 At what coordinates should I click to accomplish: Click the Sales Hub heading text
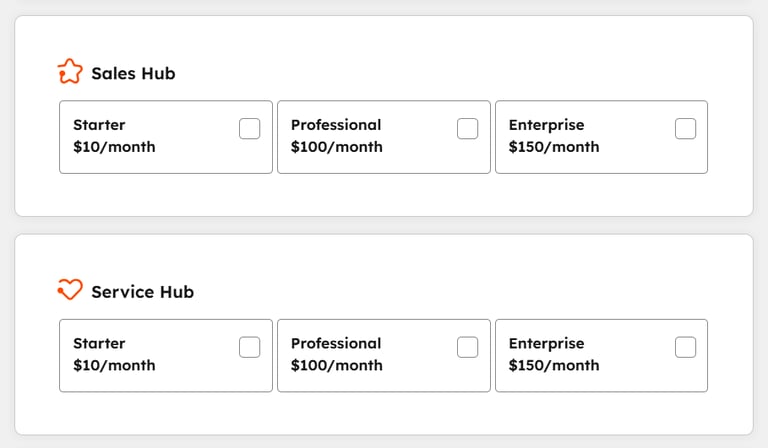click(x=133, y=73)
